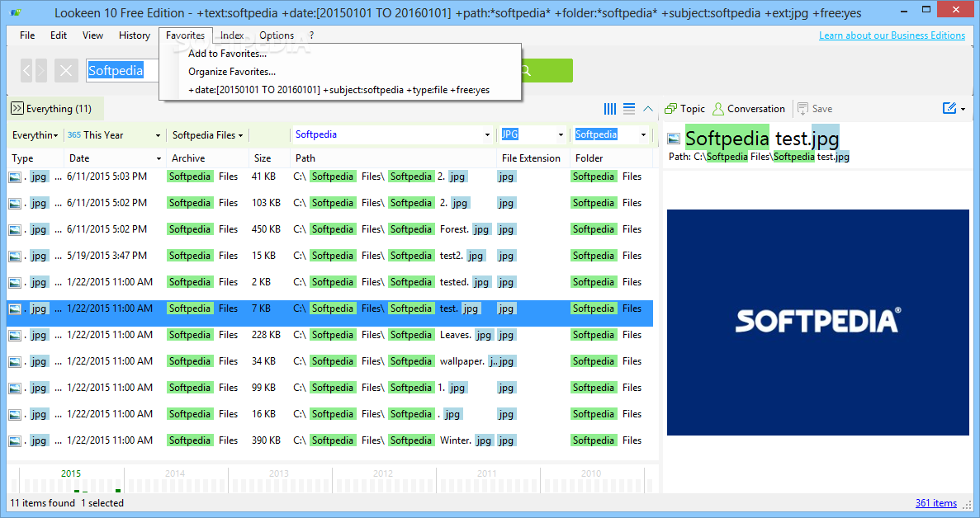Click the Lookeen app icon in title bar
Viewport: 980px width, 518px height.
17,12
